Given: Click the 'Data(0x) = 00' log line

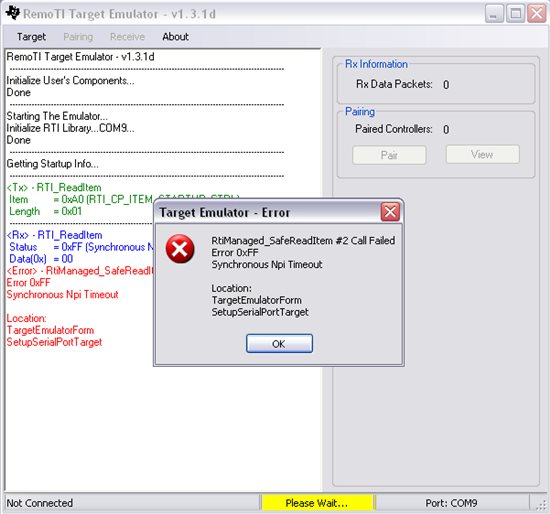Looking at the screenshot, I should pyautogui.click(x=41, y=259).
